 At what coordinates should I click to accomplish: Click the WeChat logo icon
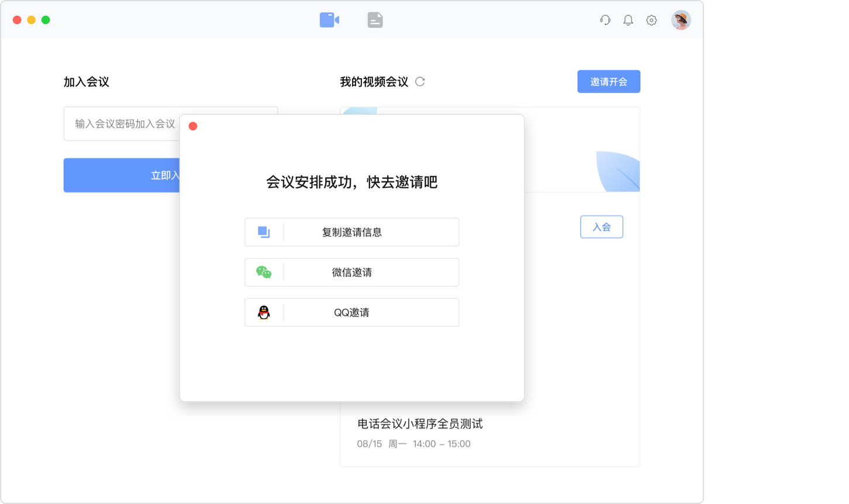264,272
